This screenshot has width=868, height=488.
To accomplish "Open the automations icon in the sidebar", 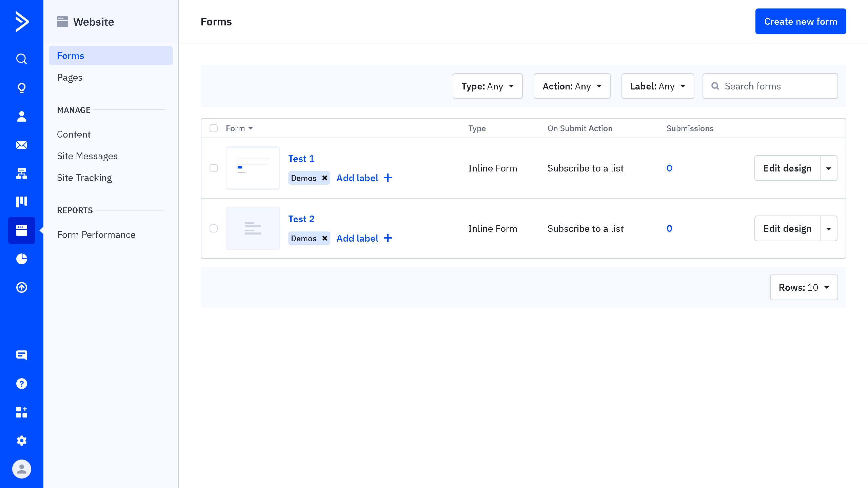I will tap(21, 174).
